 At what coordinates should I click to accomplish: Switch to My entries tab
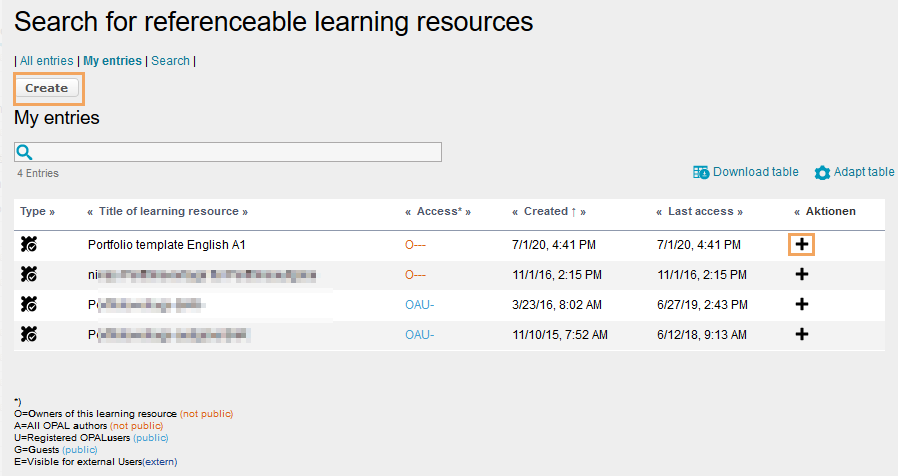112,61
